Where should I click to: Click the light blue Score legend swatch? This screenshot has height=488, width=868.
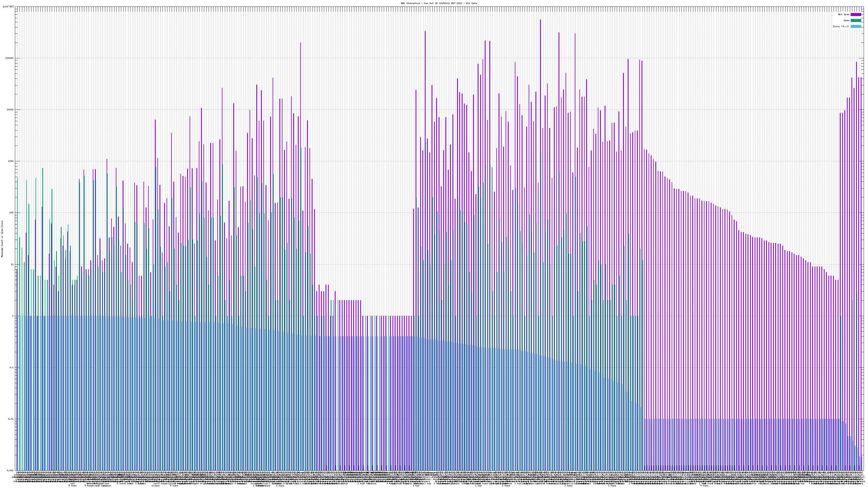coord(856,26)
